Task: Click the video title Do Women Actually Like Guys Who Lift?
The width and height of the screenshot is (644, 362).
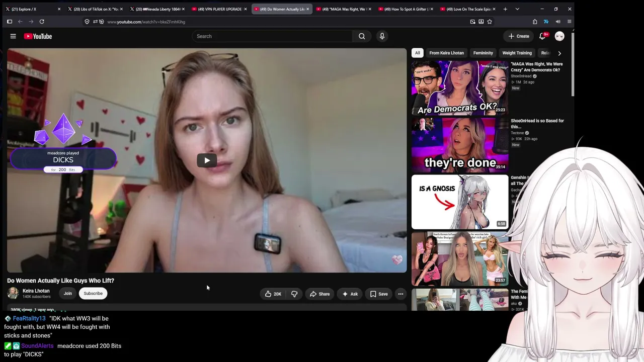Action: coord(60,281)
